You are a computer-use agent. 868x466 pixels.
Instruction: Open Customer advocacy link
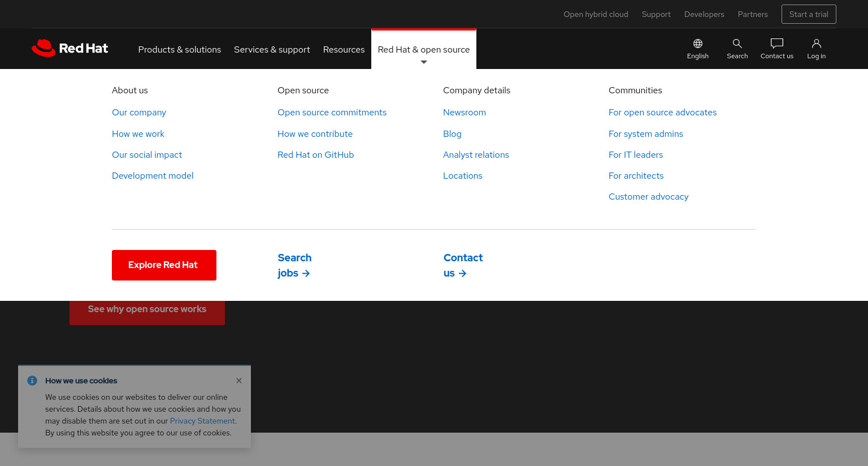(648, 197)
